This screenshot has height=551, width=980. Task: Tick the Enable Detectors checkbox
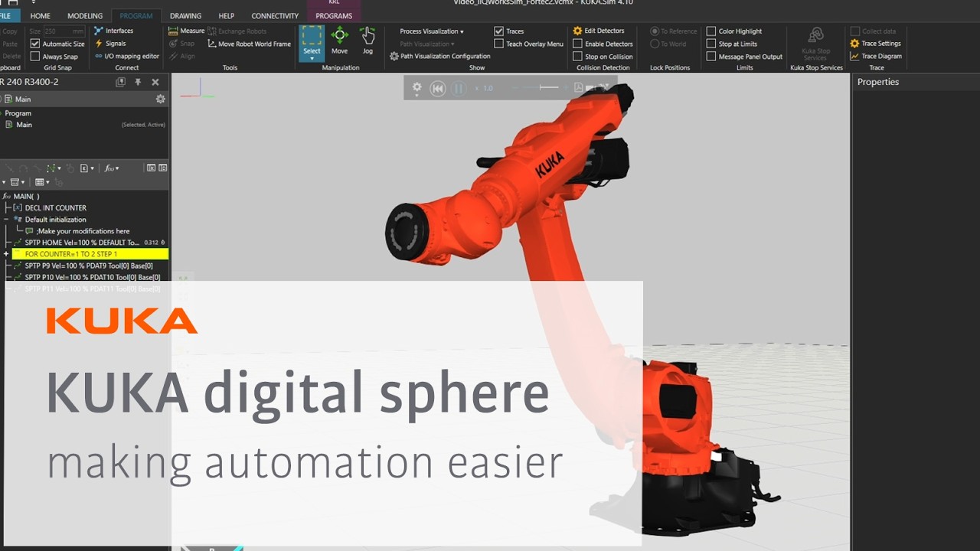[578, 44]
